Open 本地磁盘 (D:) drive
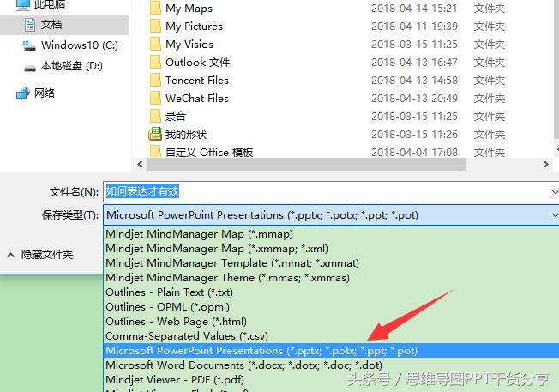Image resolution: width=559 pixels, height=392 pixels. coord(72,66)
